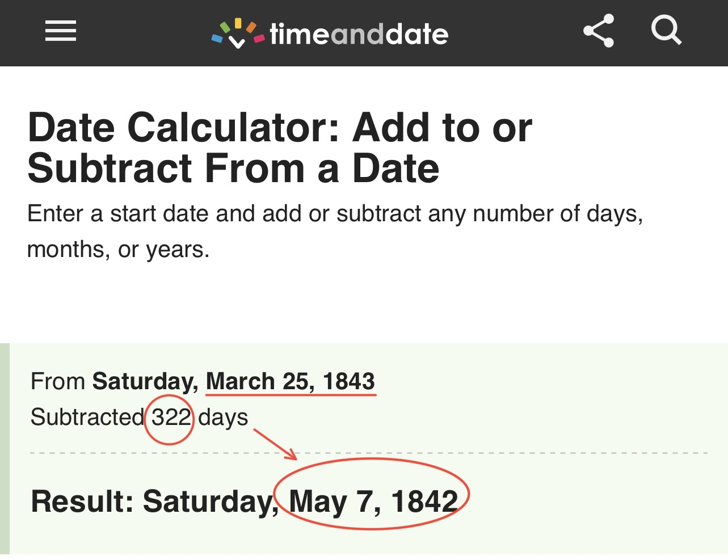Image resolution: width=728 pixels, height=560 pixels.
Task: Go home via timeanddate wordmark text
Action: [x=359, y=35]
